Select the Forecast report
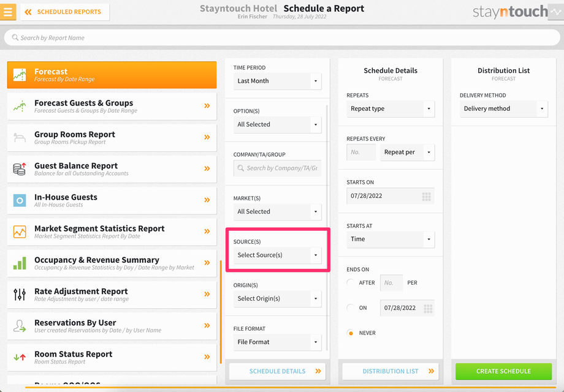This screenshot has width=564, height=392. (112, 75)
